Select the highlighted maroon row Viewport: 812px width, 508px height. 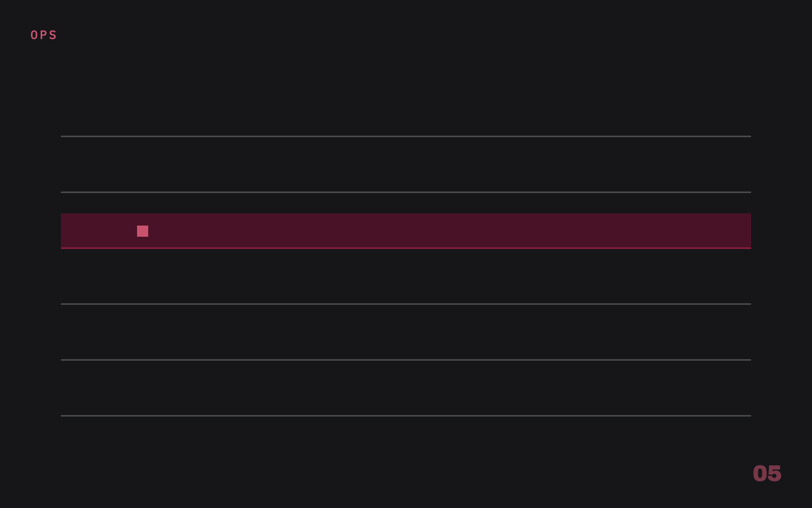coord(406,231)
